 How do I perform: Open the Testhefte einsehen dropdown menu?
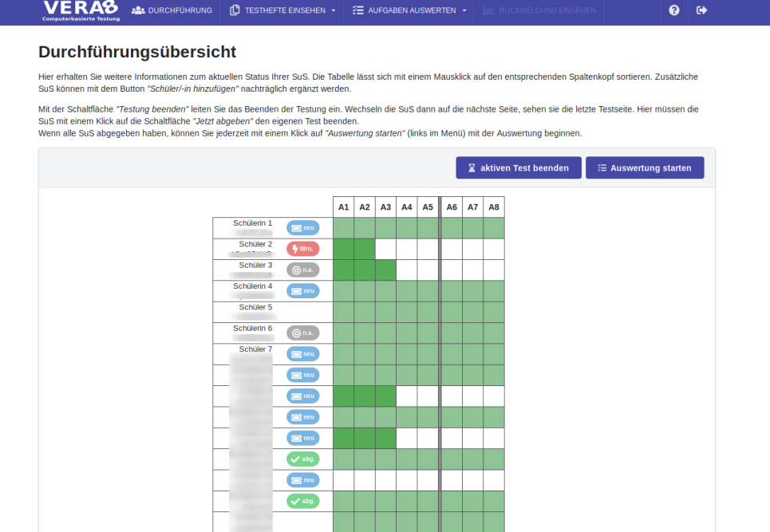pos(282,10)
